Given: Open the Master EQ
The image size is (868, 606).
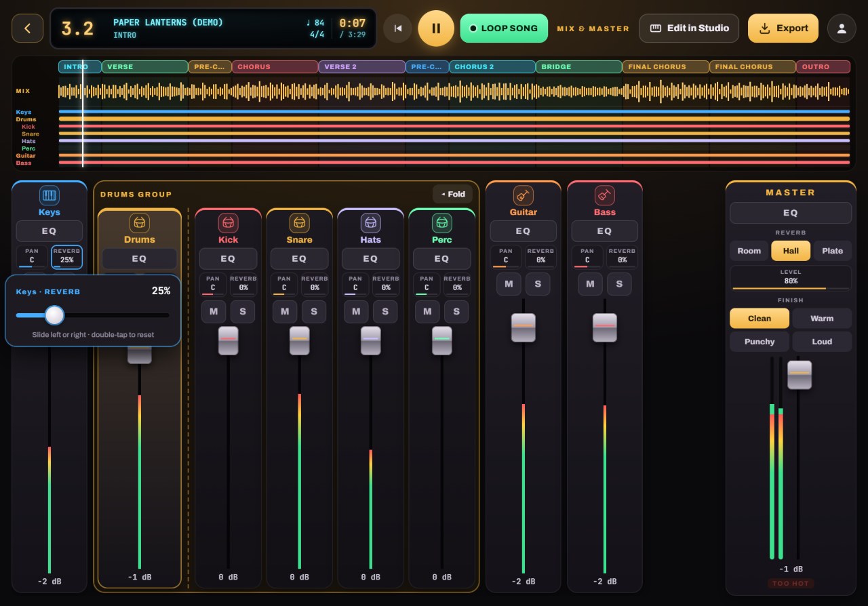Looking at the screenshot, I should tap(791, 213).
